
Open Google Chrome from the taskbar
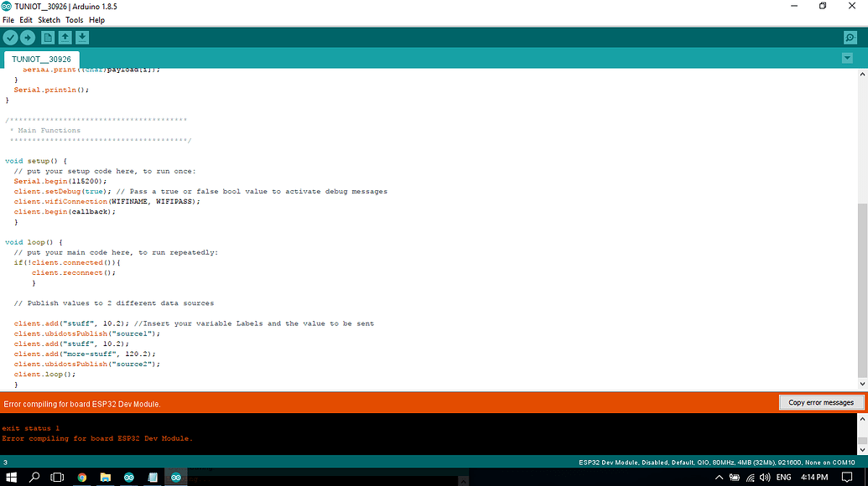[x=82, y=477]
